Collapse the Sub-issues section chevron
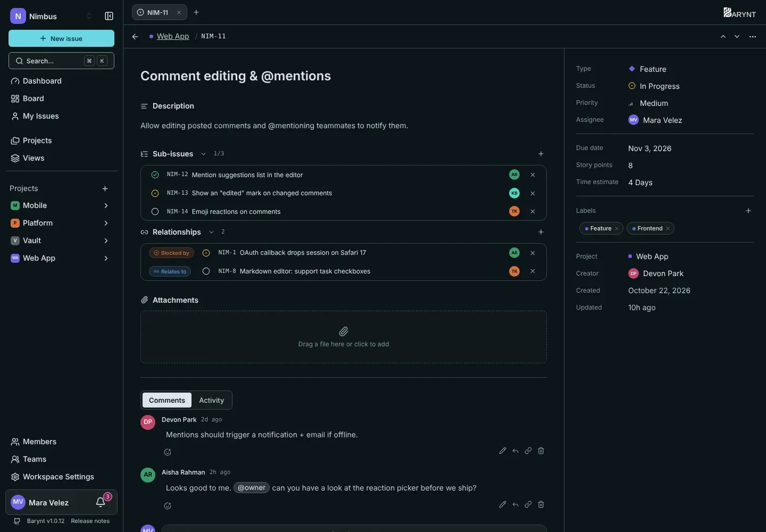Image resolution: width=766 pixels, height=532 pixels. point(203,154)
